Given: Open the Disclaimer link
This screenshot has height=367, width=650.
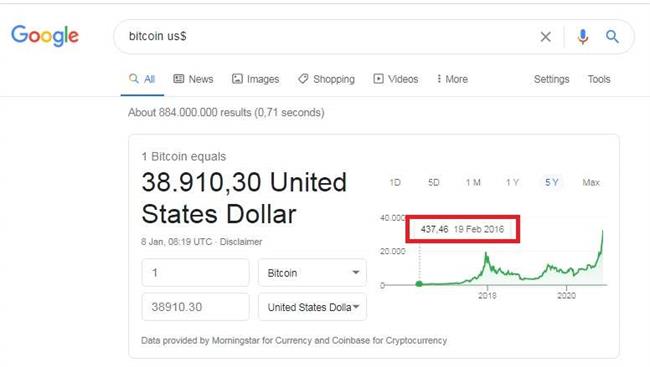Looking at the screenshot, I should click(x=241, y=242).
